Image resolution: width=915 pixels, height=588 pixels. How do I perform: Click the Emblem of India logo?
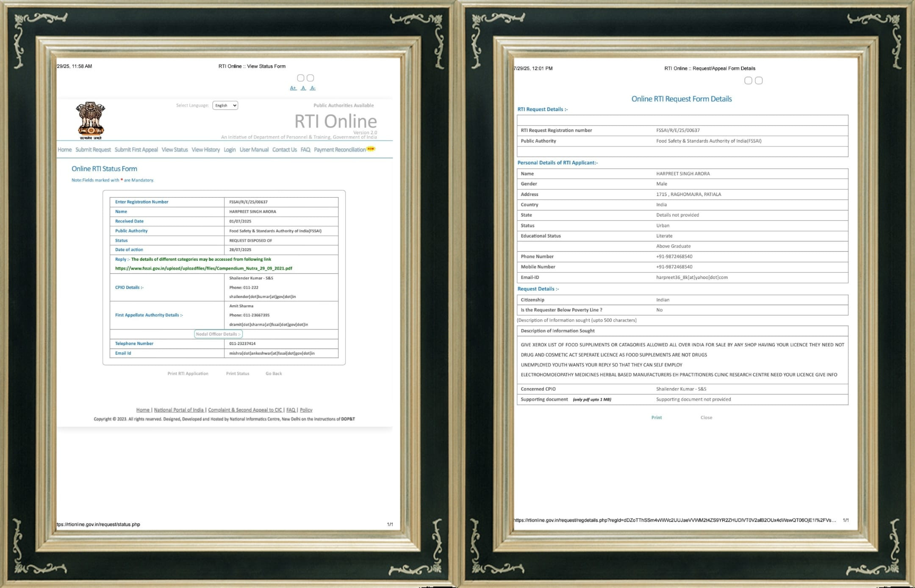click(91, 121)
